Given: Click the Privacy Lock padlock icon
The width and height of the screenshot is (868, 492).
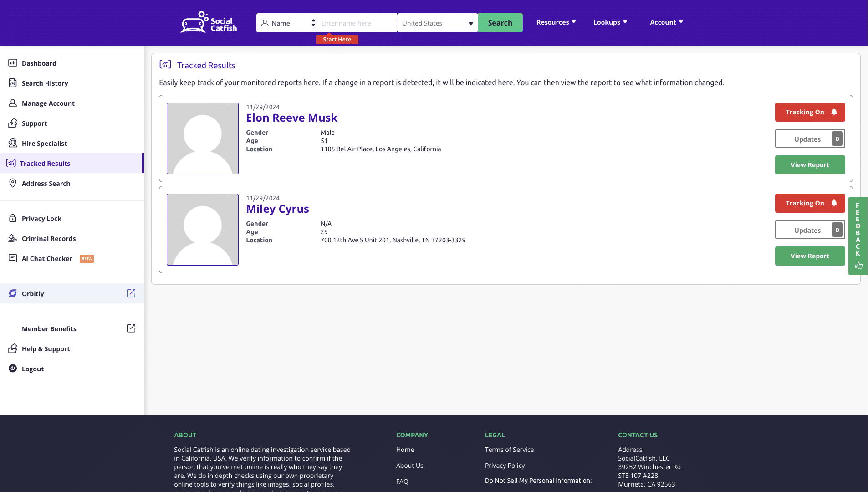Looking at the screenshot, I should pos(13,218).
